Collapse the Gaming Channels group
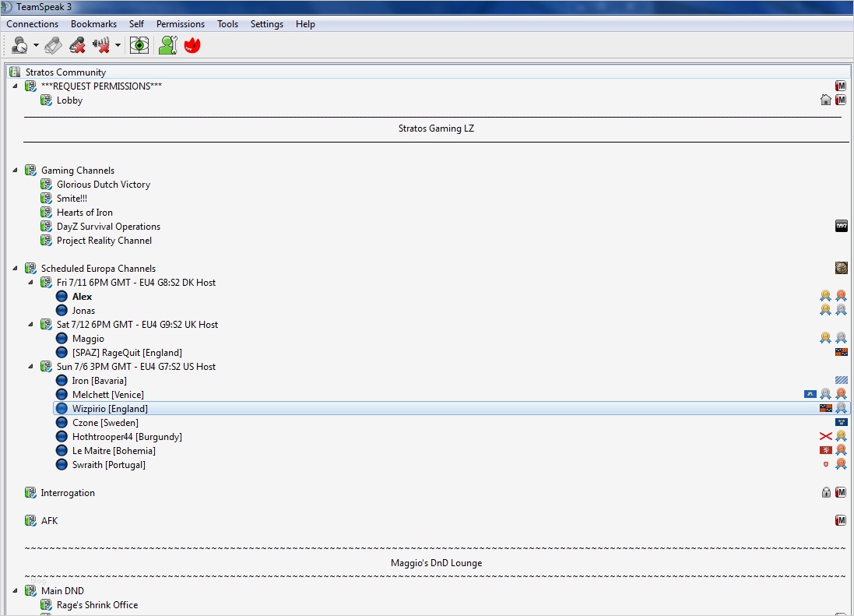The width and height of the screenshot is (854, 616). coord(16,171)
